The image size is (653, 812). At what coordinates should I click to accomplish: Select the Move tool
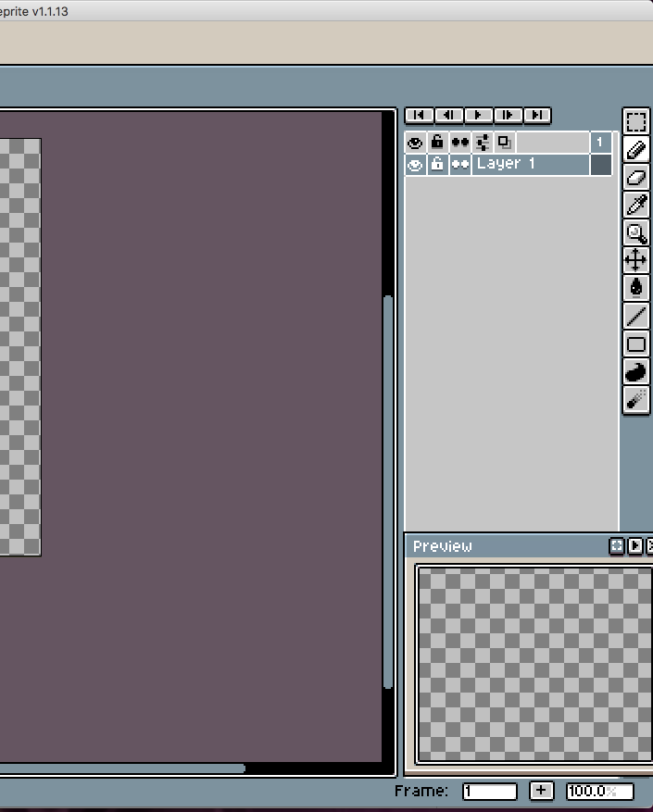click(636, 260)
